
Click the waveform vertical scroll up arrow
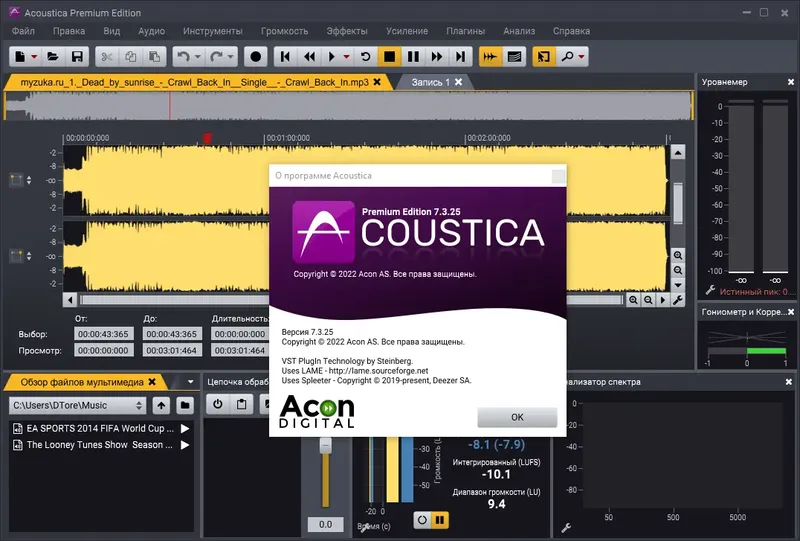678,153
